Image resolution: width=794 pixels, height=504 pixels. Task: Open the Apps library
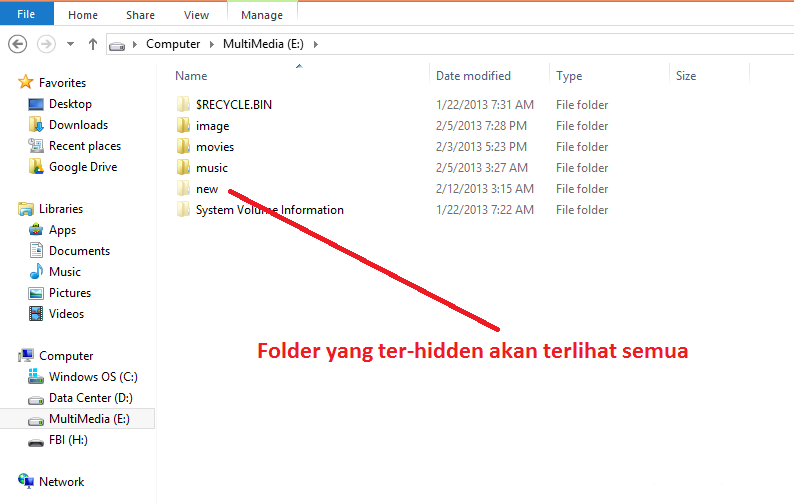(62, 230)
